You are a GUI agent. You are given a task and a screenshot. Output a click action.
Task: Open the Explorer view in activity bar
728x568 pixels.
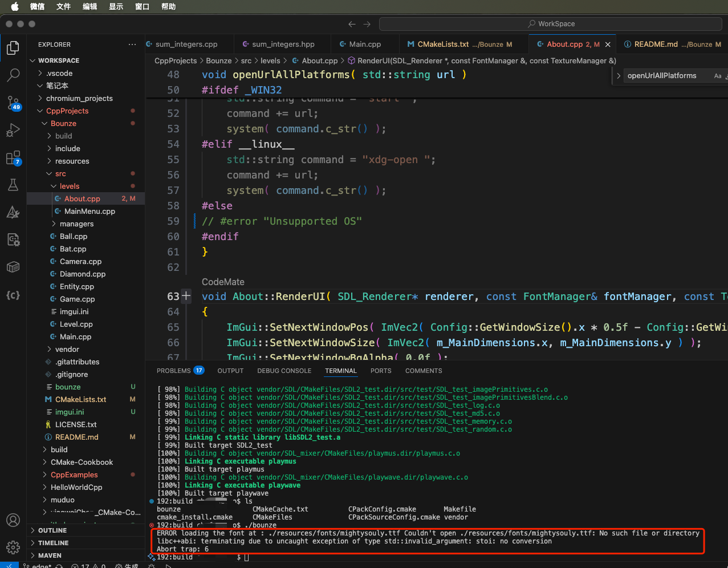[13, 48]
